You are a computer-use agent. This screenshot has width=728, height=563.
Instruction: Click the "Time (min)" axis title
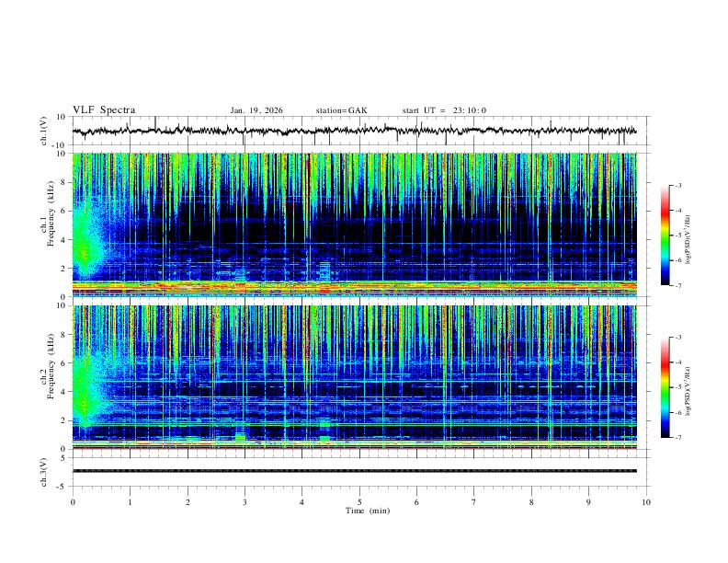tap(368, 511)
